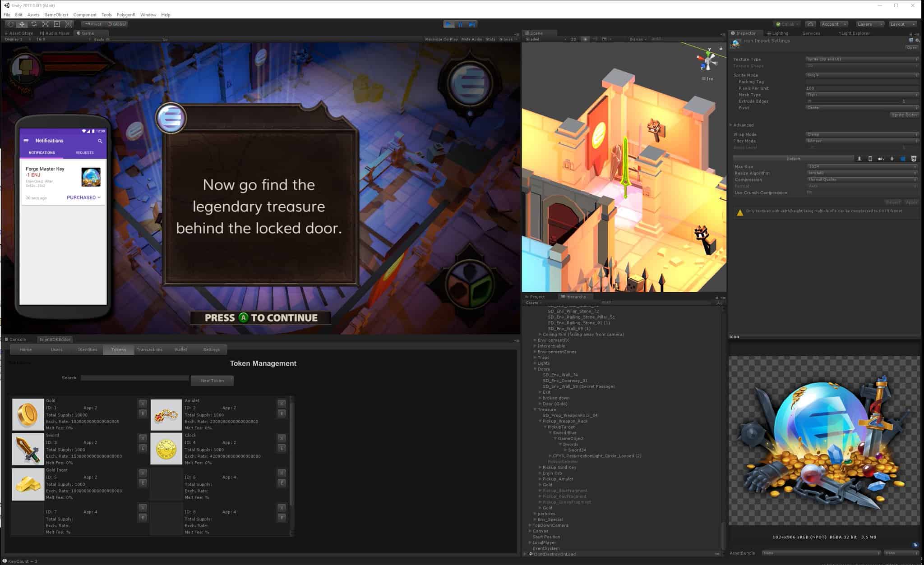The image size is (924, 565).
Task: Select the Windows Store platform override icon
Action: click(903, 159)
